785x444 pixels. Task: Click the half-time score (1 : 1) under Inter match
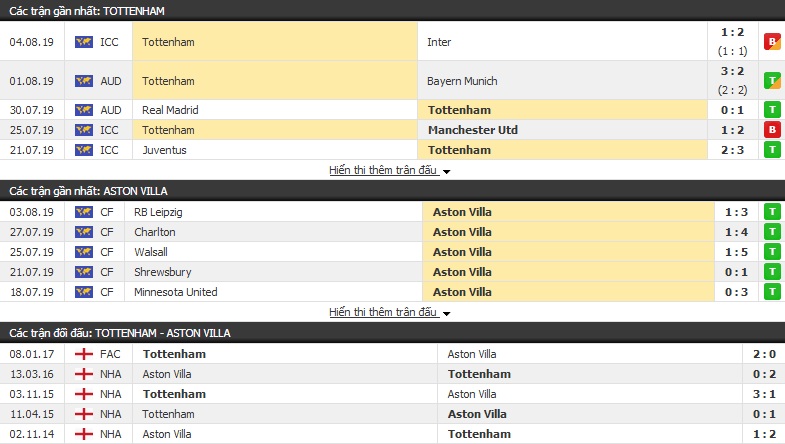[732, 51]
